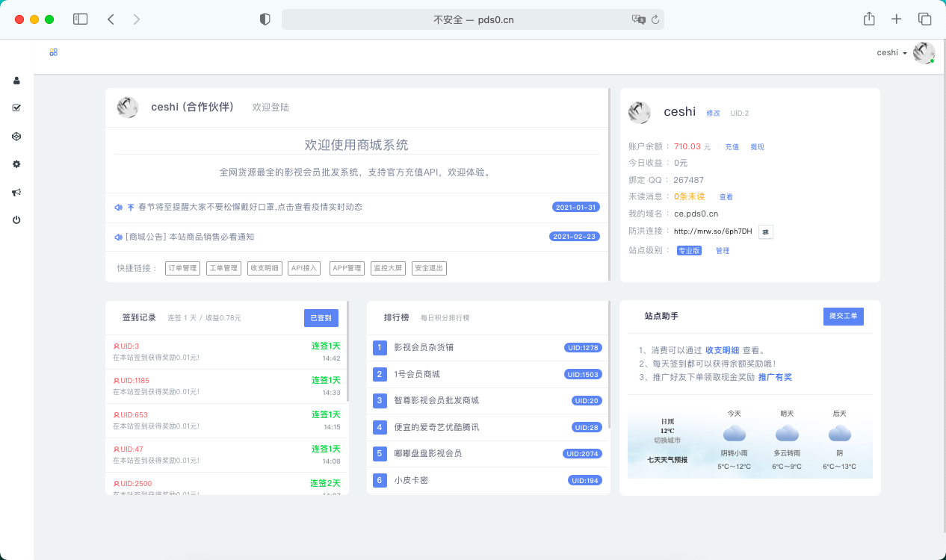Click the Safari address bar
This screenshot has height=560, width=946.
pyautogui.click(x=472, y=19)
